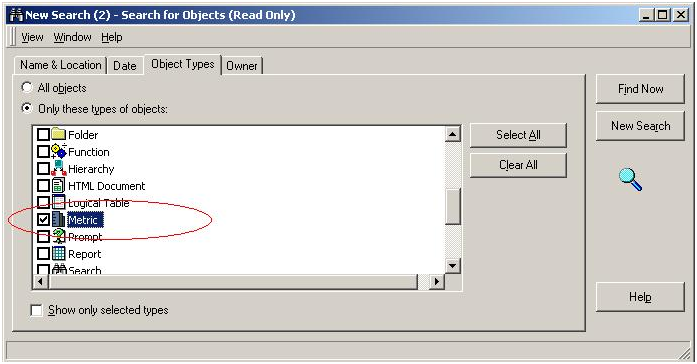The height and width of the screenshot is (364, 697).
Task: Click the vertical scrollbar thumb
Action: tap(453, 207)
